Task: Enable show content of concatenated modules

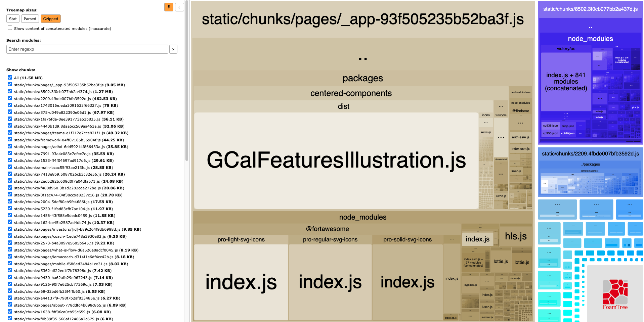Action: click(x=10, y=28)
